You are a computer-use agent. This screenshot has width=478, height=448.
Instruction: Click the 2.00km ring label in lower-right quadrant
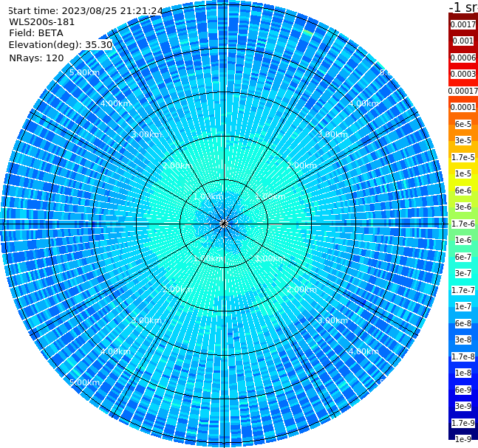pyautogui.click(x=301, y=289)
